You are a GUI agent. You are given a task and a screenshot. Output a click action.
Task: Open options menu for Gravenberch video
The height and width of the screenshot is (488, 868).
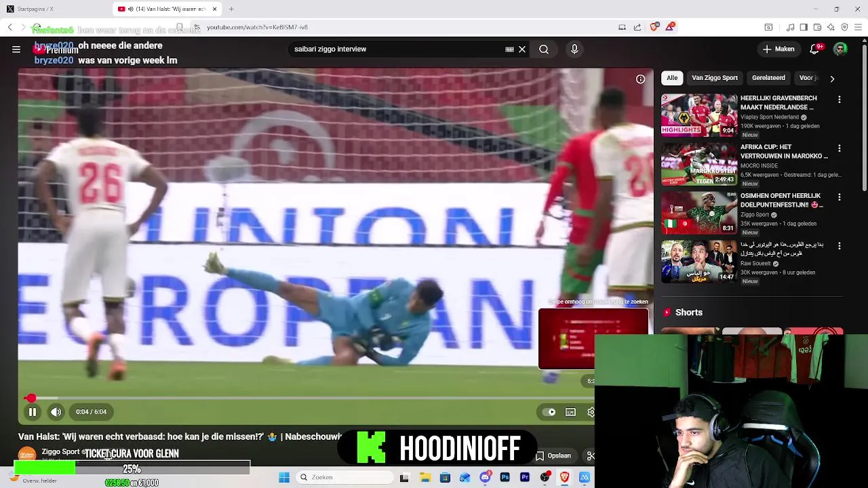[840, 100]
